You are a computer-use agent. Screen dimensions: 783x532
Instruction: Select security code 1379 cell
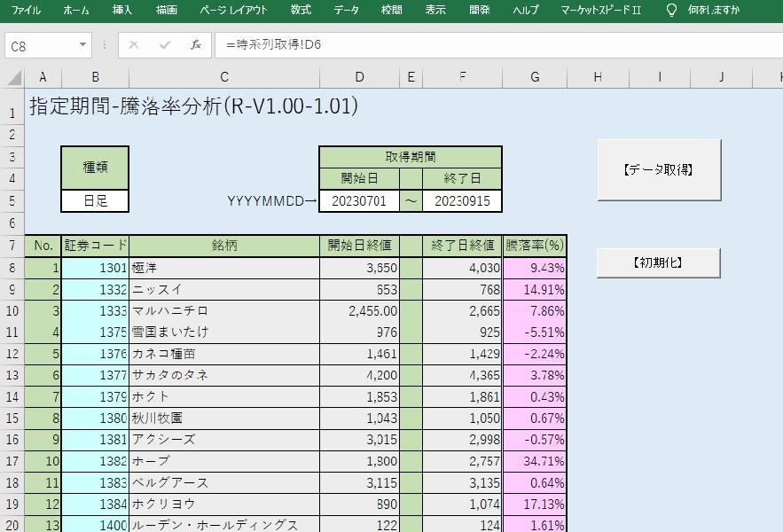[95, 396]
